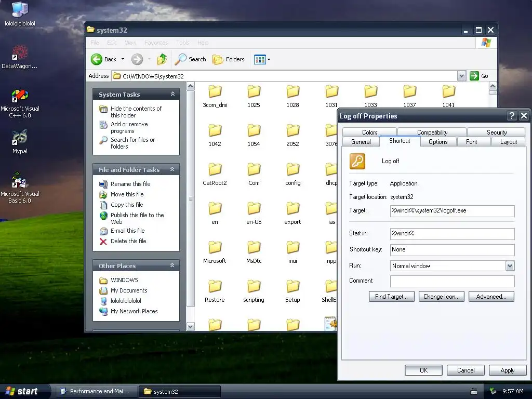The width and height of the screenshot is (532, 399).
Task: Select the en-US folder
Action: [x=254, y=214]
